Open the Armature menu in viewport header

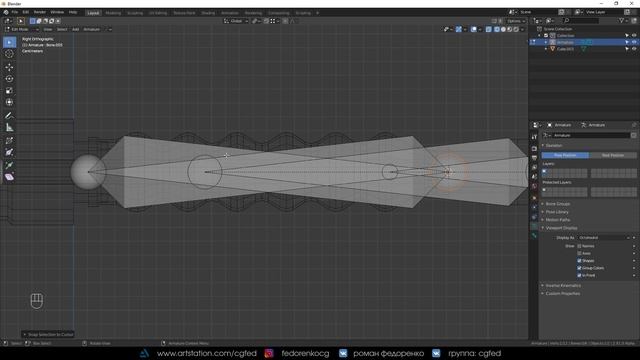click(x=91, y=29)
